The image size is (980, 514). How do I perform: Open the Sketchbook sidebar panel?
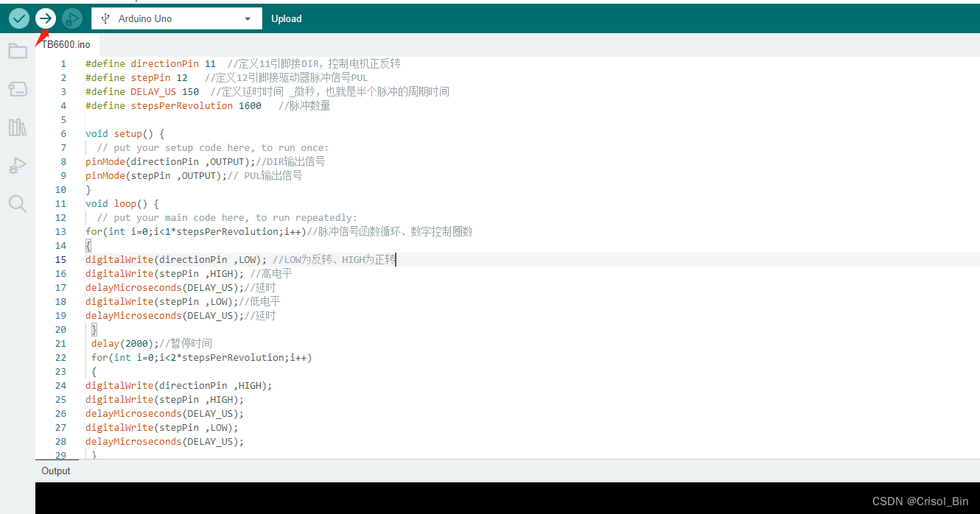[17, 50]
